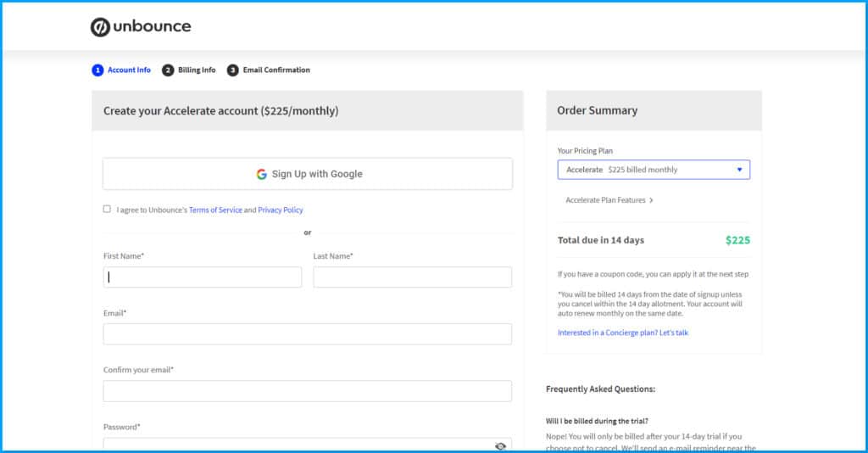Expand Accelerate Plan Features

[x=609, y=200]
